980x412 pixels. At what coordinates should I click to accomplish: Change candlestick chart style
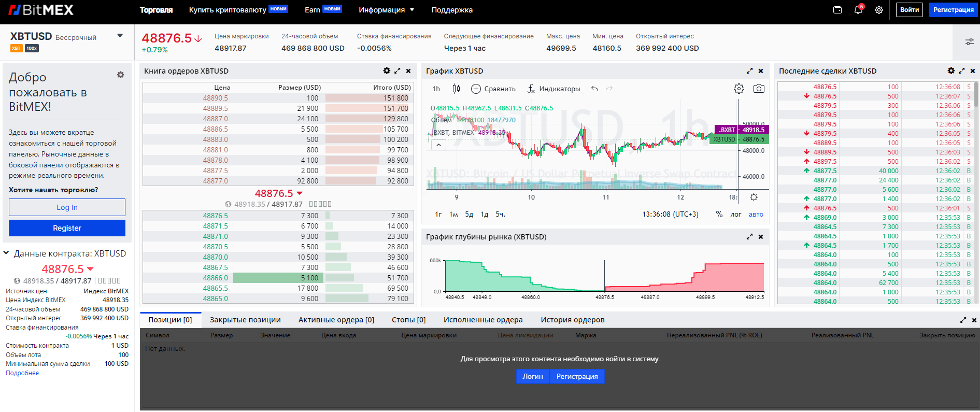tap(456, 89)
